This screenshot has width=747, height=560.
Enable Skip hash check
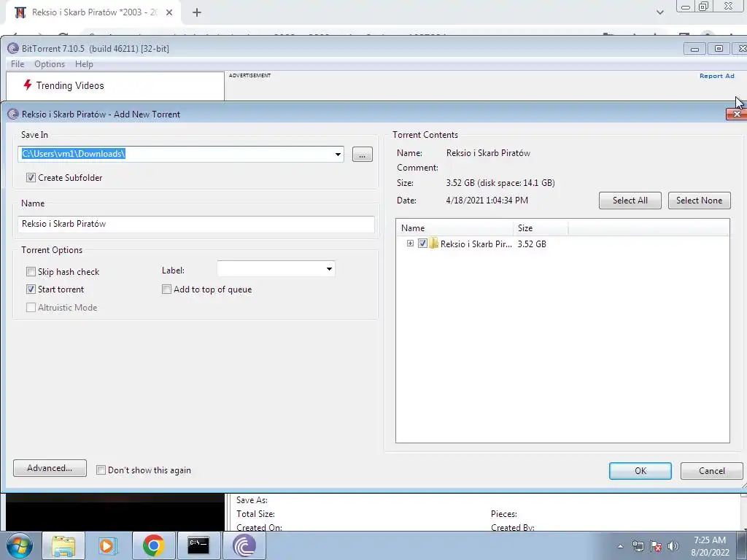click(x=31, y=271)
